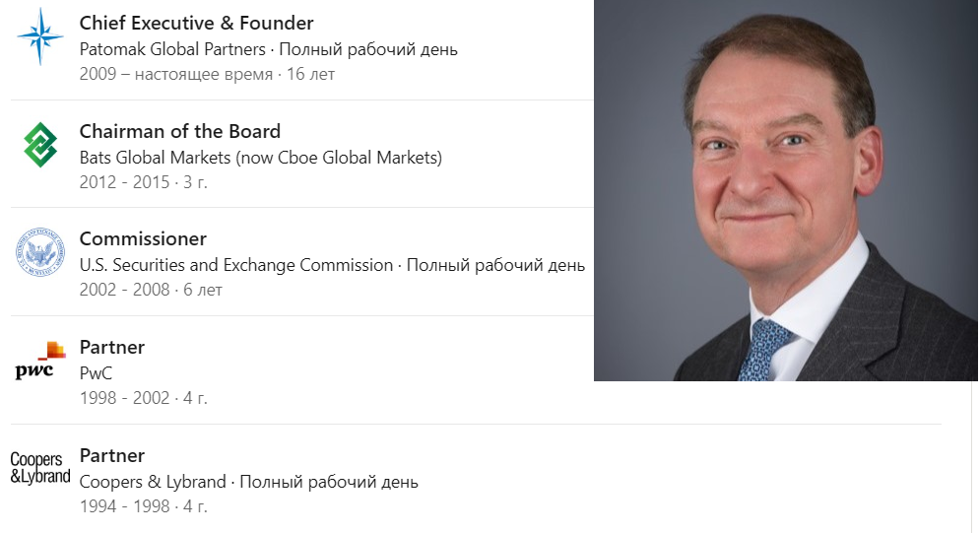Image resolution: width=980 pixels, height=533 pixels.
Task: Click the Coopers & Lybrand logo
Action: 40,469
